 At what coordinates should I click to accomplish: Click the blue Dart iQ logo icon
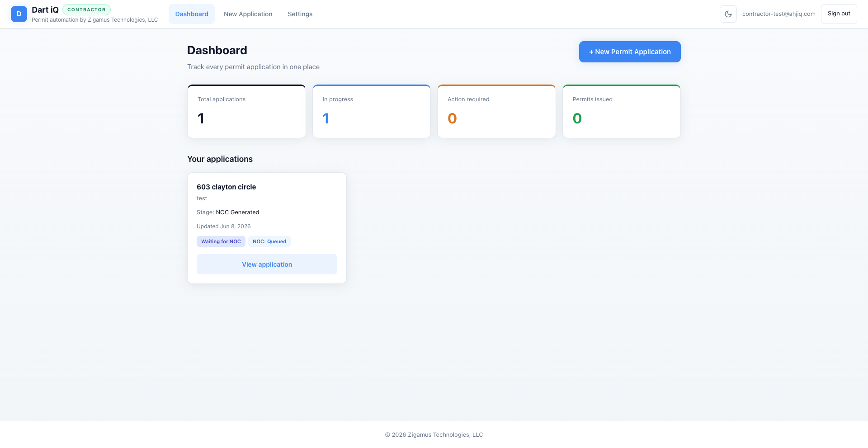19,14
